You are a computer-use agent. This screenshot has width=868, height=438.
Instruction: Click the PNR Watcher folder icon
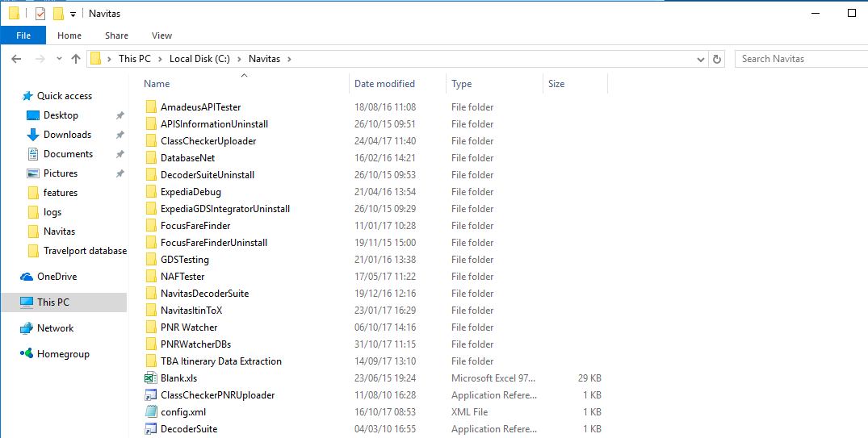click(x=152, y=327)
